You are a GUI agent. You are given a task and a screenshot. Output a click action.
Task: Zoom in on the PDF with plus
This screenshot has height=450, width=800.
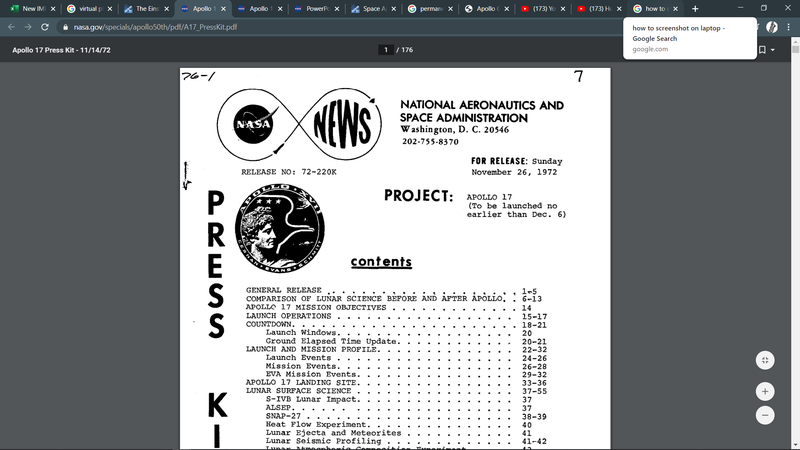tap(765, 391)
